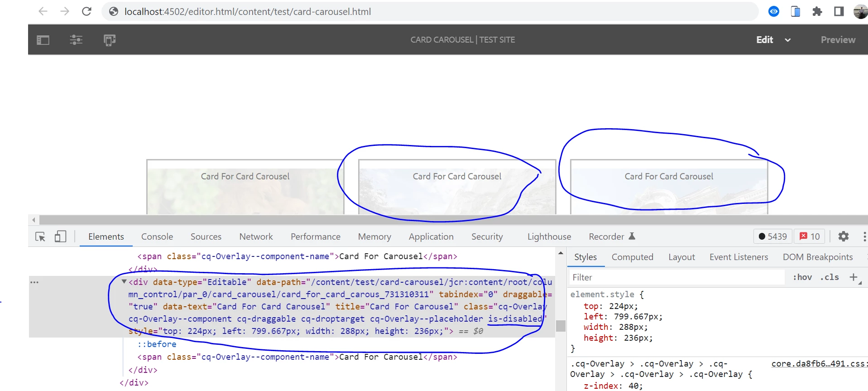Open the Application tab
The width and height of the screenshot is (868, 391).
coord(431,237)
